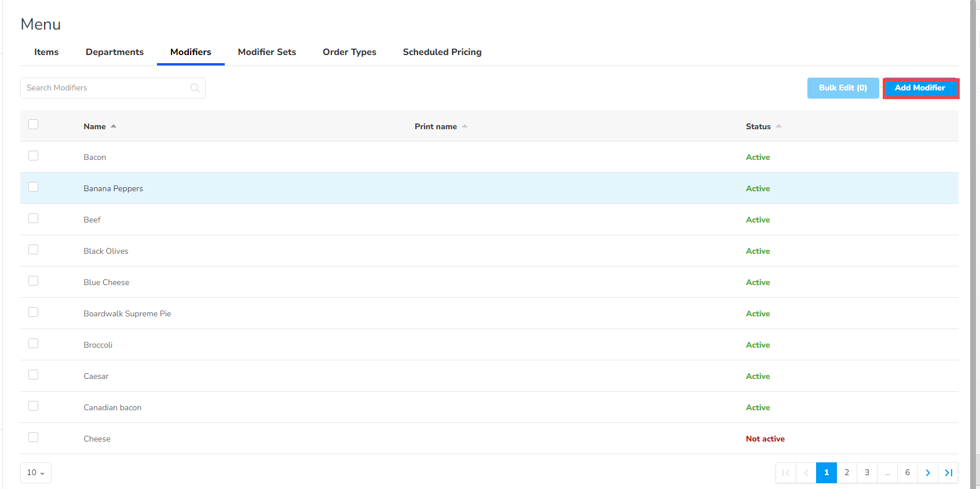Select the Blue Cheese row checkbox
The width and height of the screenshot is (980, 489).
click(34, 281)
